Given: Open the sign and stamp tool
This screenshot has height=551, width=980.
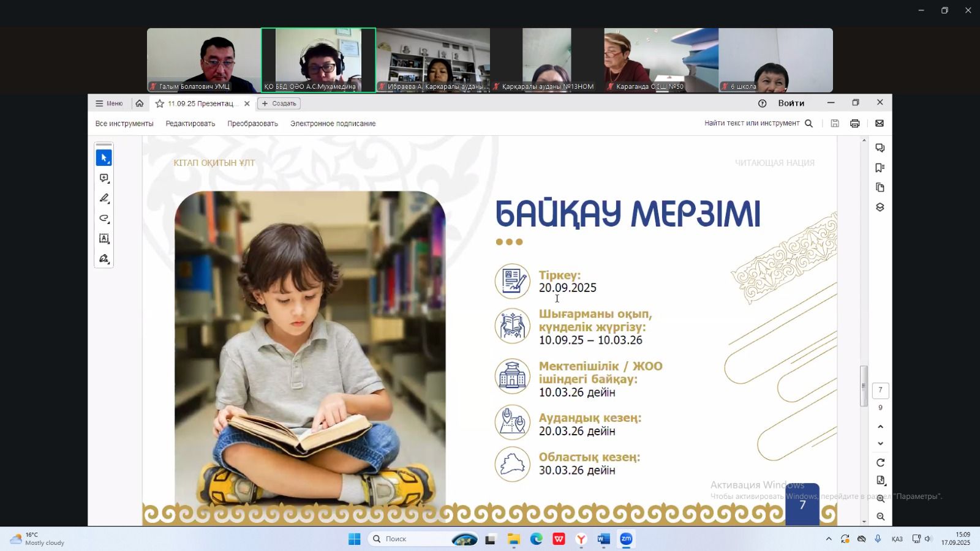Looking at the screenshot, I should (104, 259).
